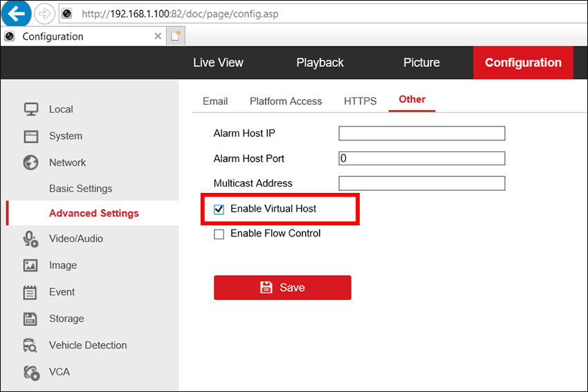Click the Enable Virtual Host label
This screenshot has height=392, width=588.
coord(273,209)
